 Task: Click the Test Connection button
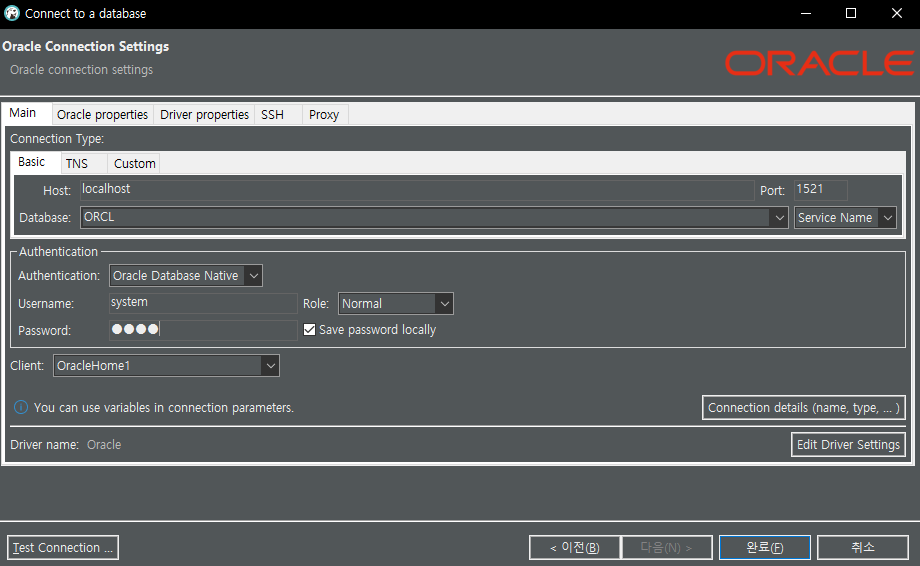pyautogui.click(x=63, y=547)
